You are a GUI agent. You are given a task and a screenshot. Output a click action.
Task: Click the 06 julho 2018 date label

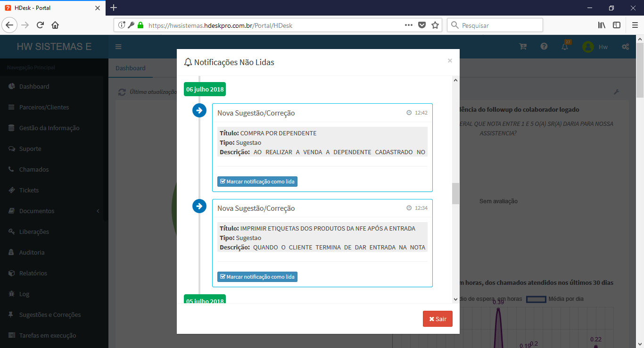coord(205,89)
